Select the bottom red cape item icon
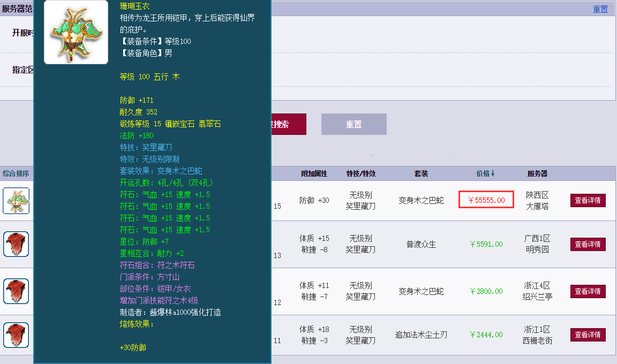The width and height of the screenshot is (617, 364). (16, 335)
